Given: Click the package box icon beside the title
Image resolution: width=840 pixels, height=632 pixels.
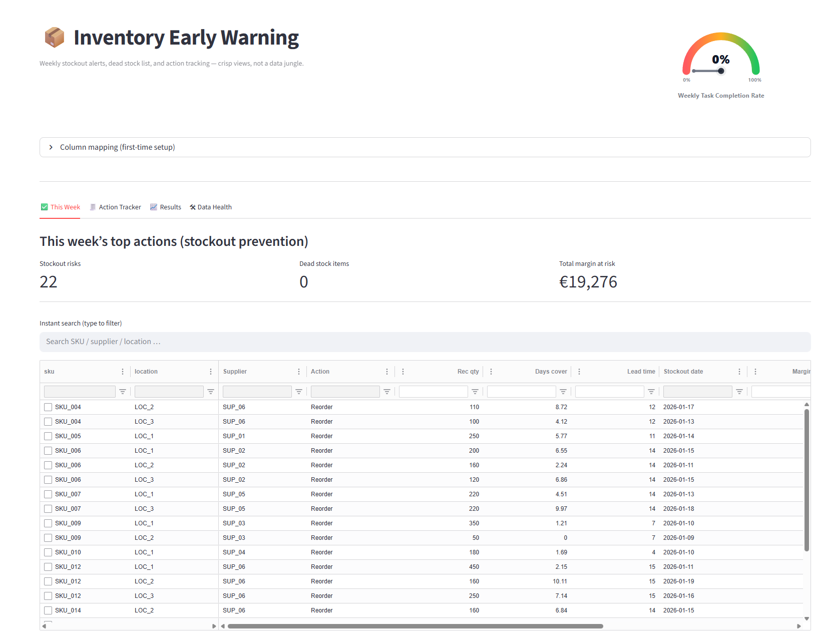Looking at the screenshot, I should (x=55, y=37).
